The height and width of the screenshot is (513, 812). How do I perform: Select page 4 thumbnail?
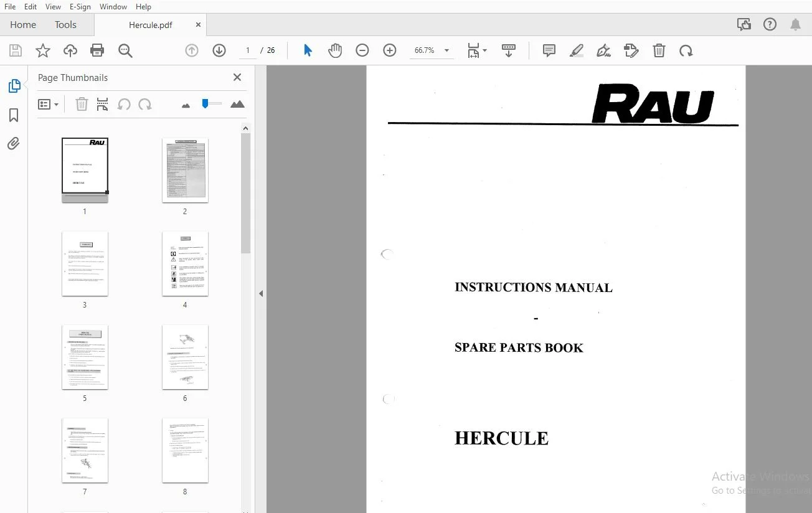tap(185, 263)
